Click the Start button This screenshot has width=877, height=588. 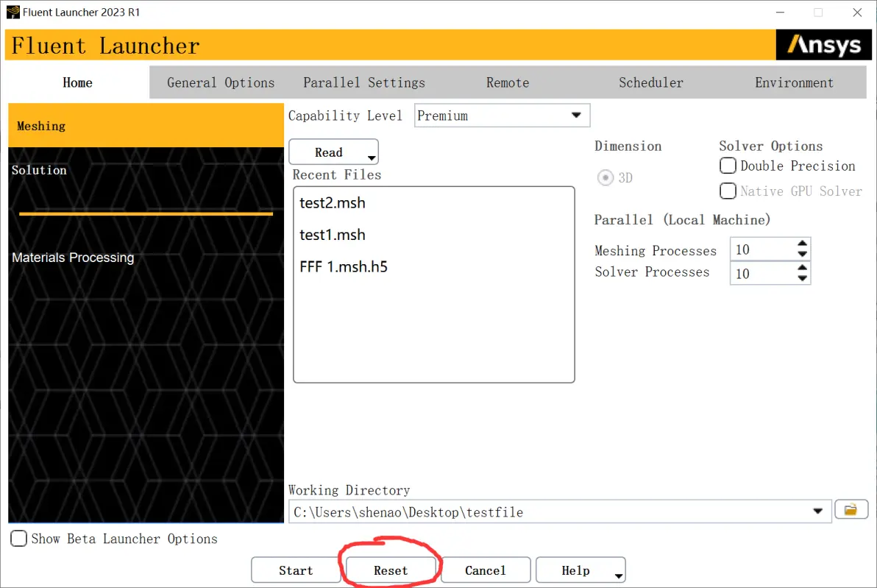[296, 570]
